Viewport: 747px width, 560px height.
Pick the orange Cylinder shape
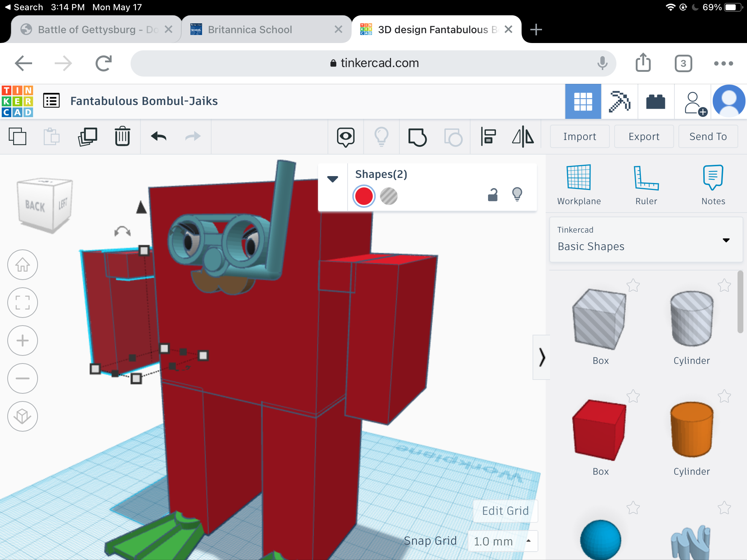[692, 429]
